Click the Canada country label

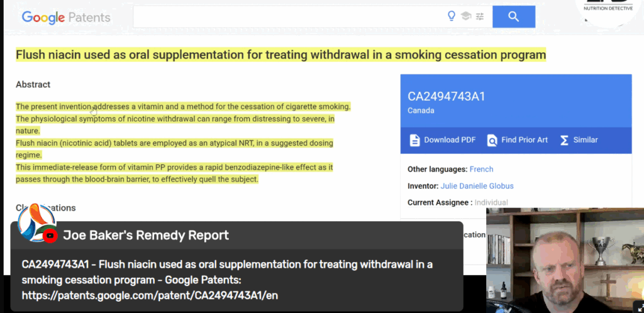tap(421, 111)
